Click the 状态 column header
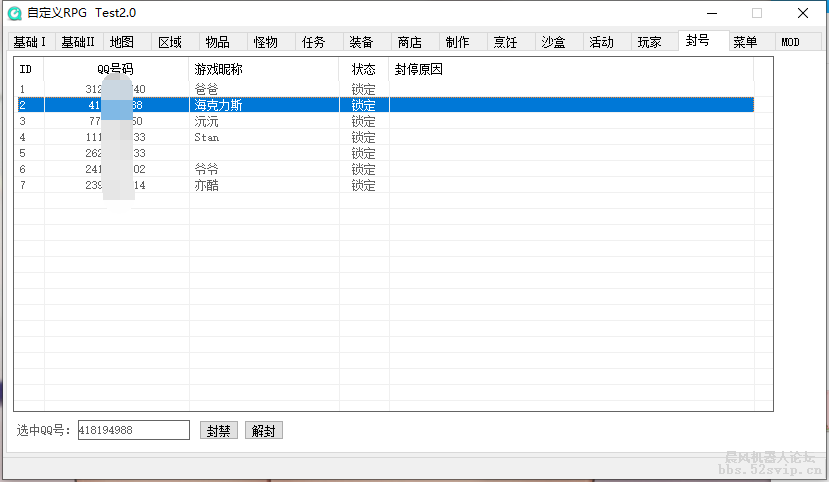The height and width of the screenshot is (482, 829). pyautogui.click(x=364, y=70)
